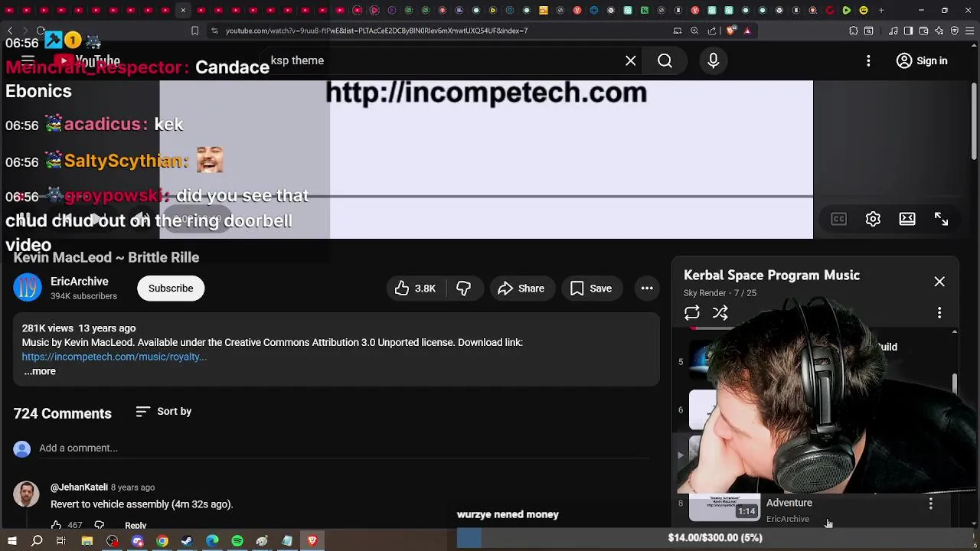Click the playlist panel scrollbar
980x551 pixels.
pyautogui.click(x=954, y=383)
